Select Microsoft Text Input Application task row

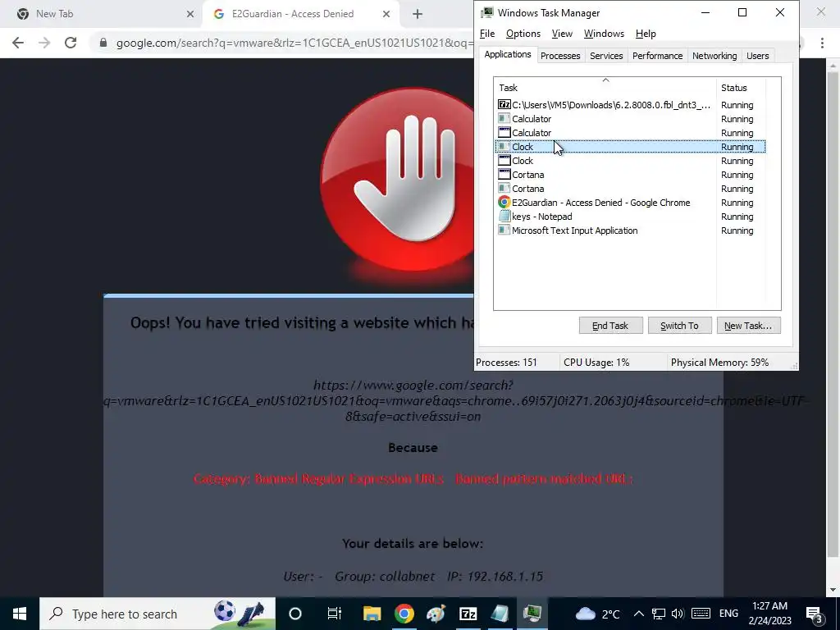(x=630, y=231)
